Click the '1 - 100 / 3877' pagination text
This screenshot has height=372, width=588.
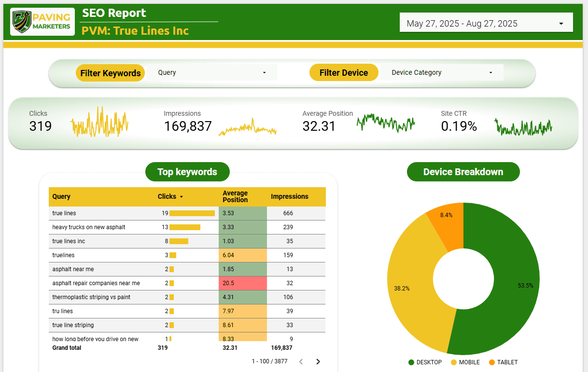point(269,361)
